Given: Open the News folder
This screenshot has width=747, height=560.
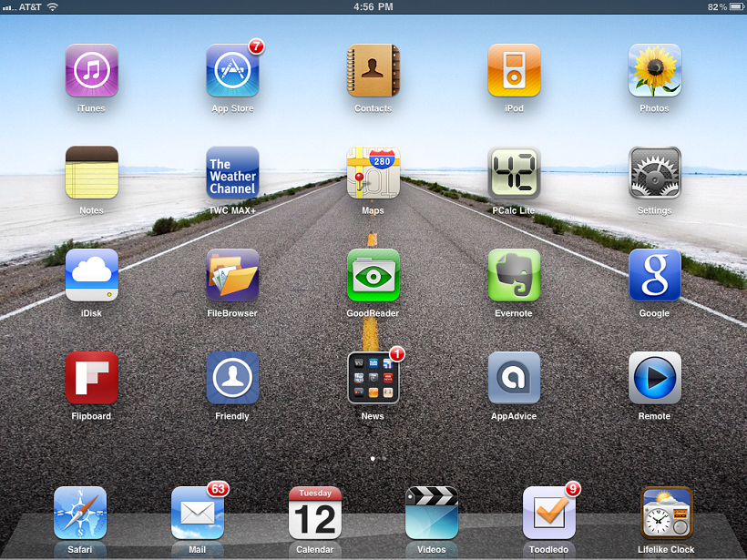Looking at the screenshot, I should click(x=373, y=378).
